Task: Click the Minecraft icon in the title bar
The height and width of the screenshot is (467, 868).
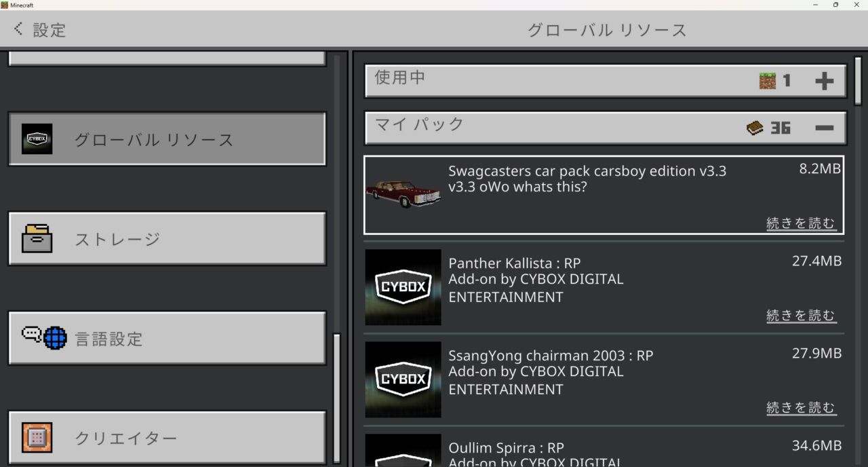Action: 5,5
